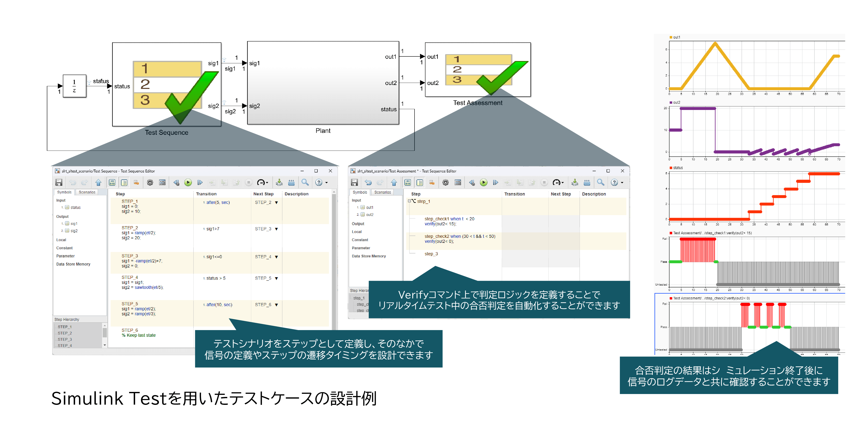Click Save icon in Test Sequence window
This screenshot has height=434, width=868.
(59, 182)
